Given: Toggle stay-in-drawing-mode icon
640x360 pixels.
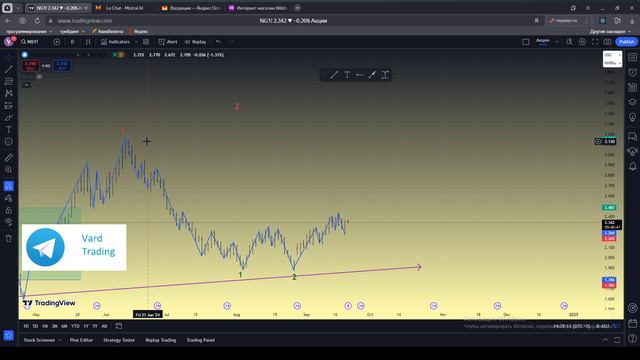Looking at the screenshot, I should (x=9, y=198).
